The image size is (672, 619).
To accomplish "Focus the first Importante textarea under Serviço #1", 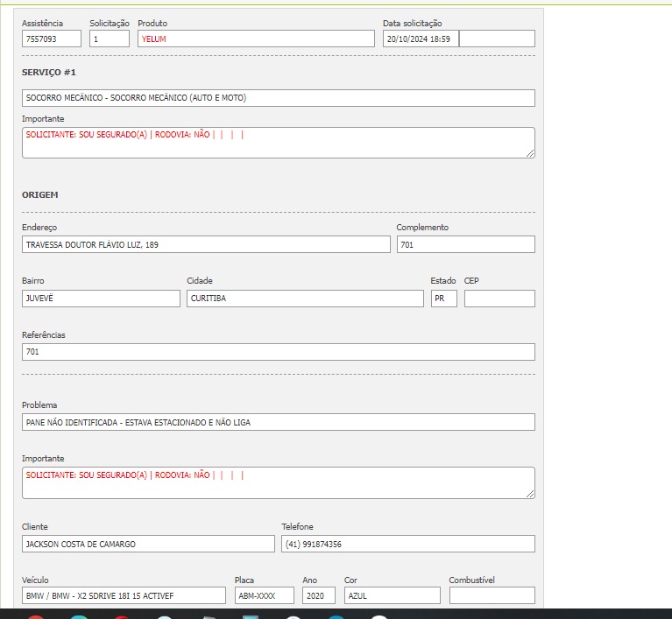I will (278, 143).
